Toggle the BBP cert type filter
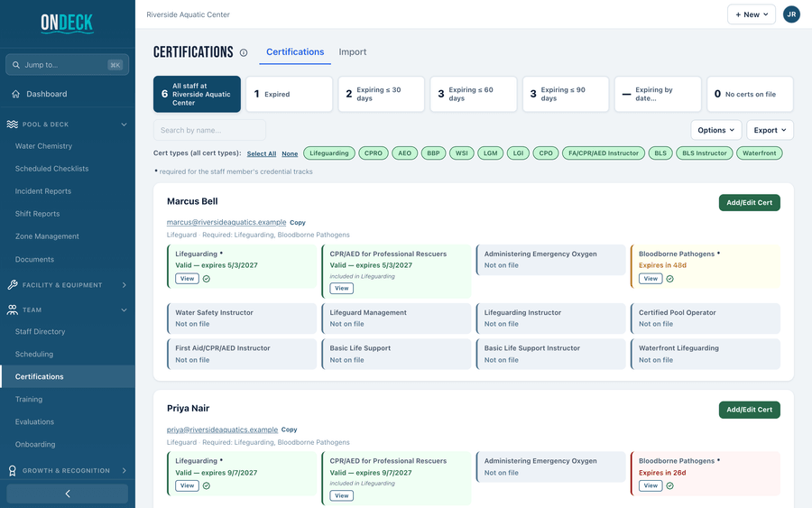 (433, 153)
